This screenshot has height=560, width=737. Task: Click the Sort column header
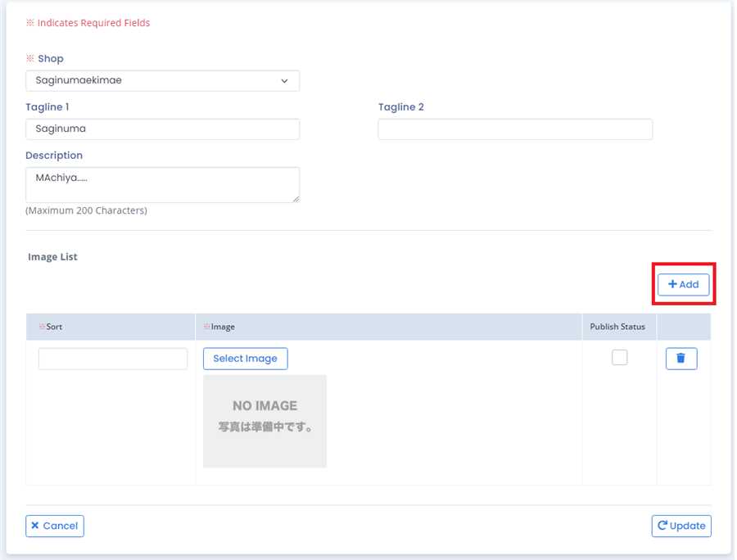coord(54,327)
